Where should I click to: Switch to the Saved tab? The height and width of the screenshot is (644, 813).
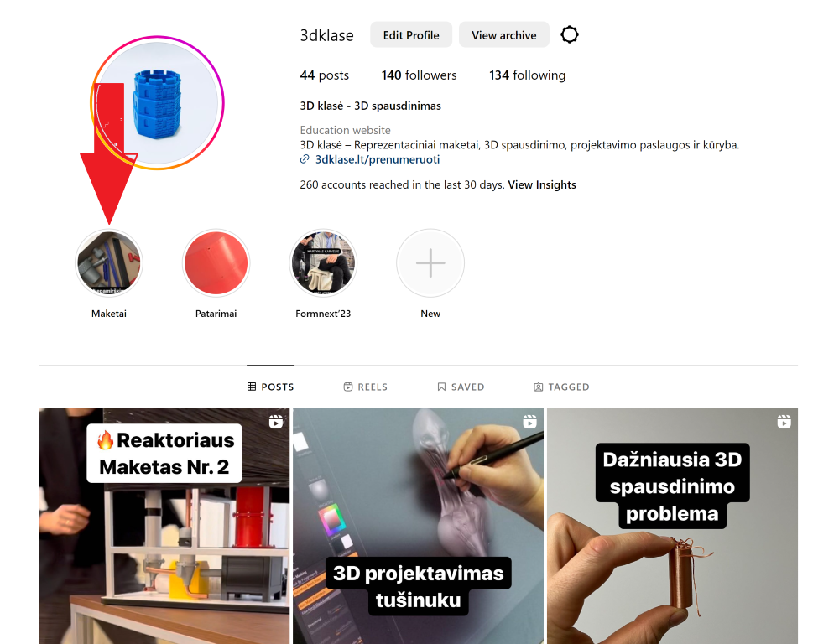pos(461,387)
